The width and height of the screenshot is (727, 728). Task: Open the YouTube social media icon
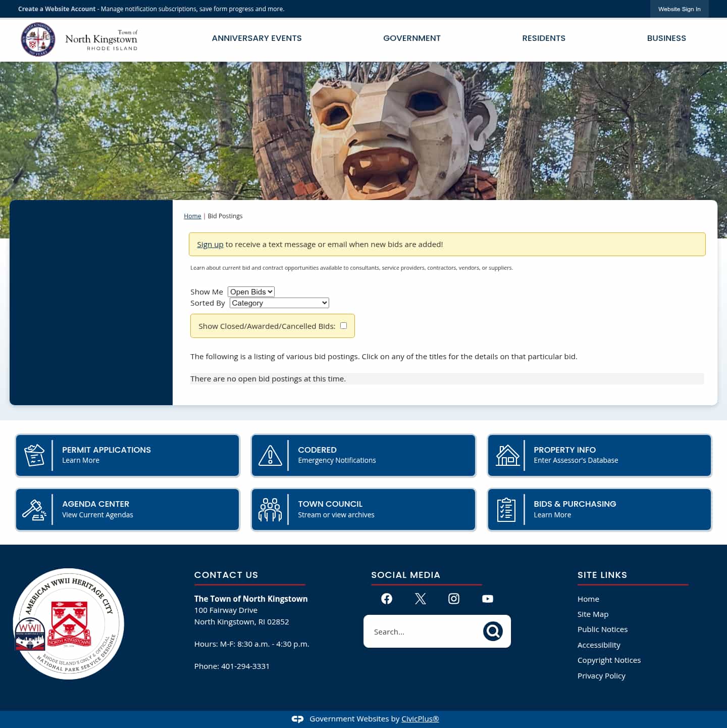pos(487,599)
